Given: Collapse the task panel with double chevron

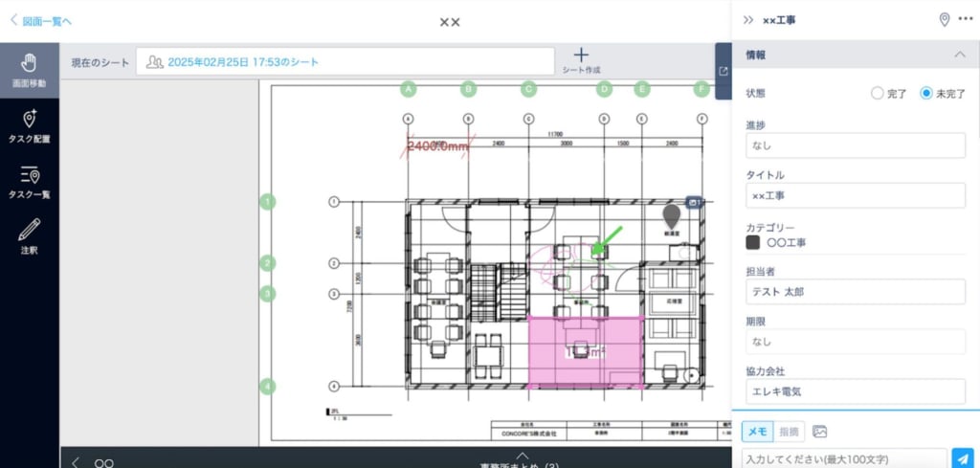Looking at the screenshot, I should pos(748,20).
